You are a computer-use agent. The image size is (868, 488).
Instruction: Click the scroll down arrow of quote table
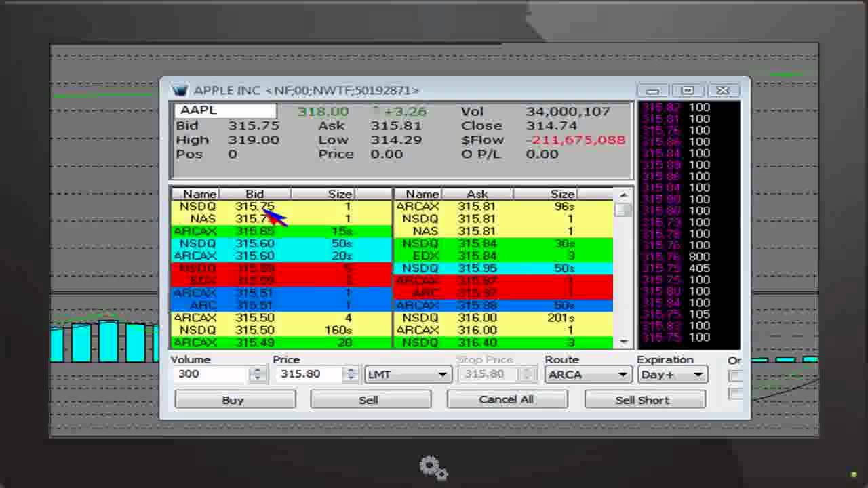click(623, 342)
